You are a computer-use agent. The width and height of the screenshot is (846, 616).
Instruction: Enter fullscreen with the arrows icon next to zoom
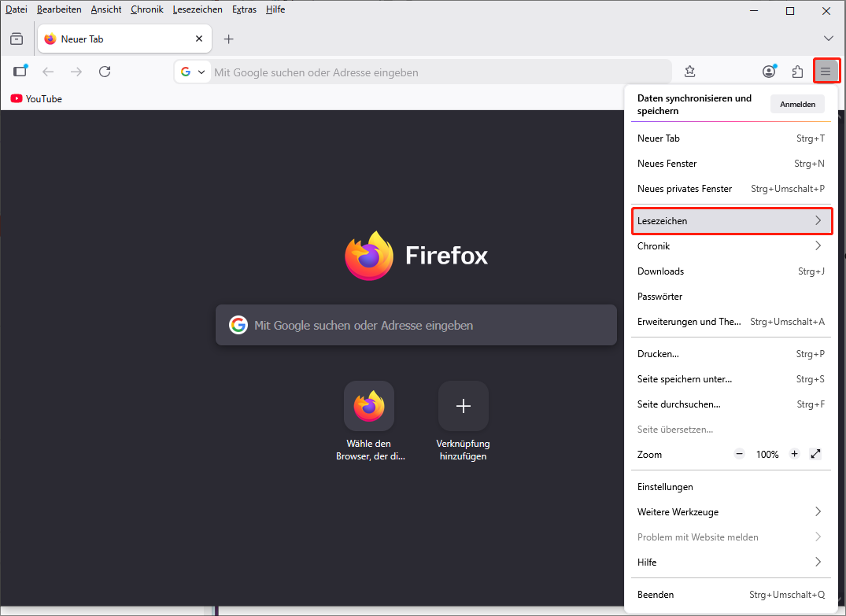[x=815, y=454]
